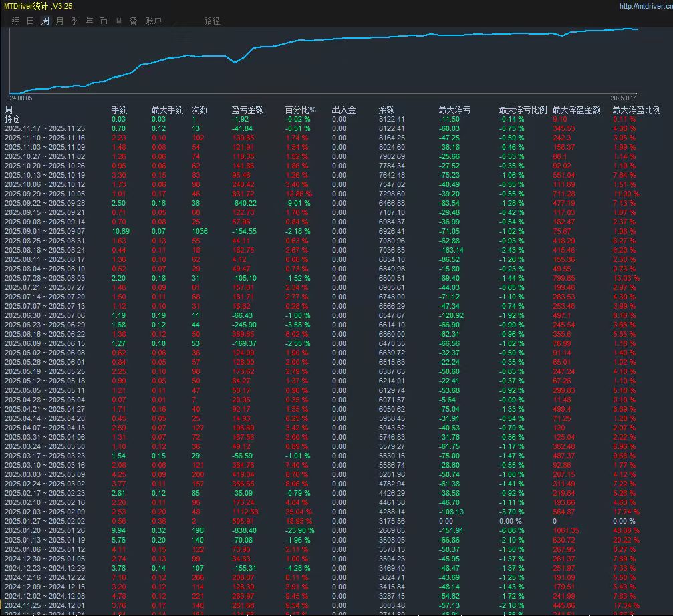Viewport: 673px width, 616px height.
Task: Select the 年 yearly statistics tab
Action: tap(89, 21)
